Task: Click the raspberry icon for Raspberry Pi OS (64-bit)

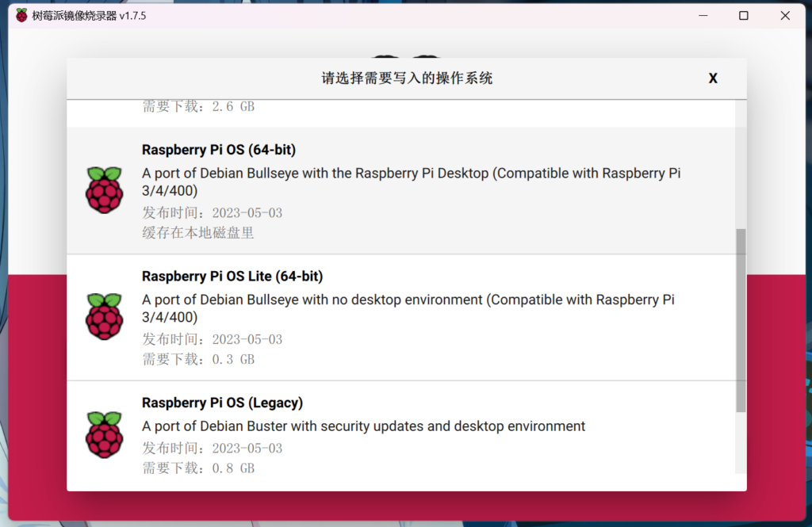Action: click(104, 190)
